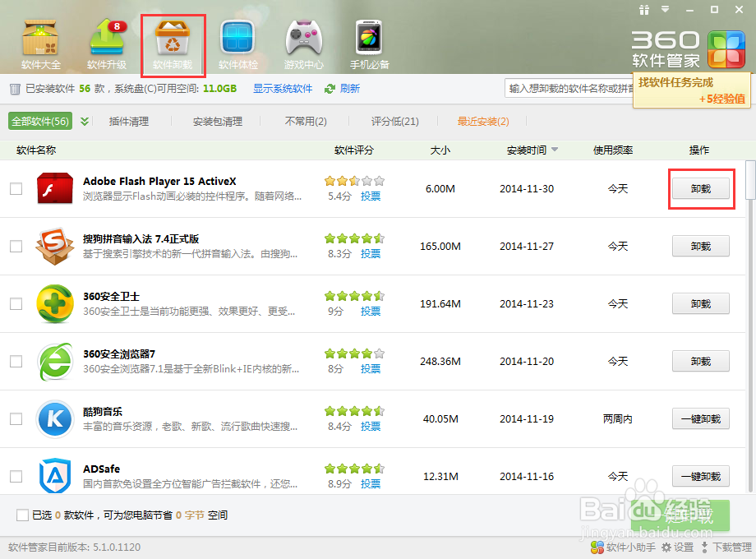Click 投票 link for Adobe Flash Player

(x=371, y=196)
